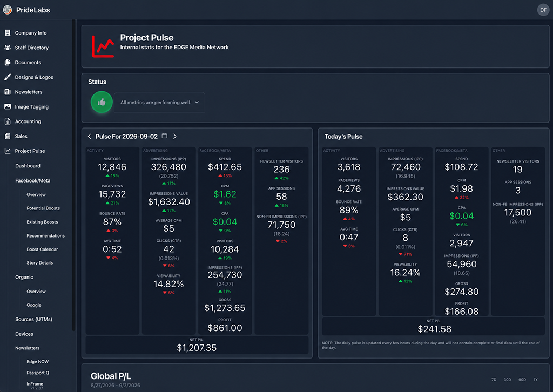This screenshot has height=392, width=553.
Task: Click the 'Pulse For 2026-09-02' date heading
Action: pos(126,137)
